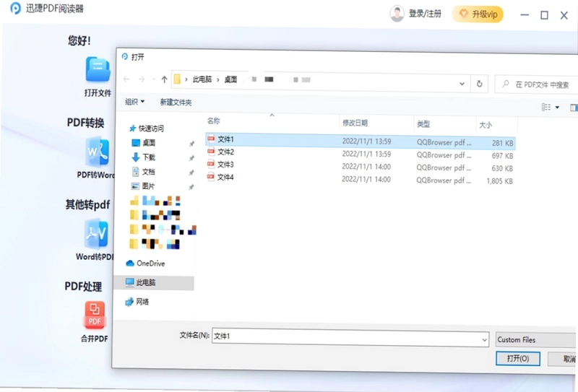
Task: Open the view options dropdown arrow
Action: click(557, 108)
